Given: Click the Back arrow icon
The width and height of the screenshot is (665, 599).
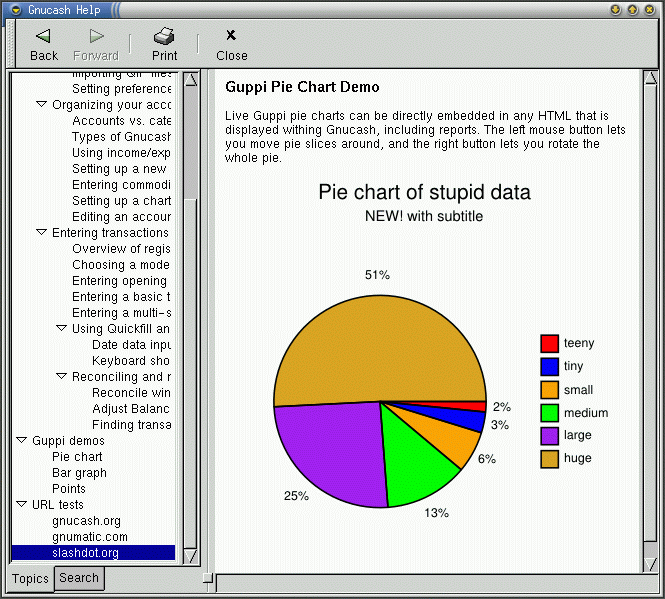Looking at the screenshot, I should click(43, 37).
